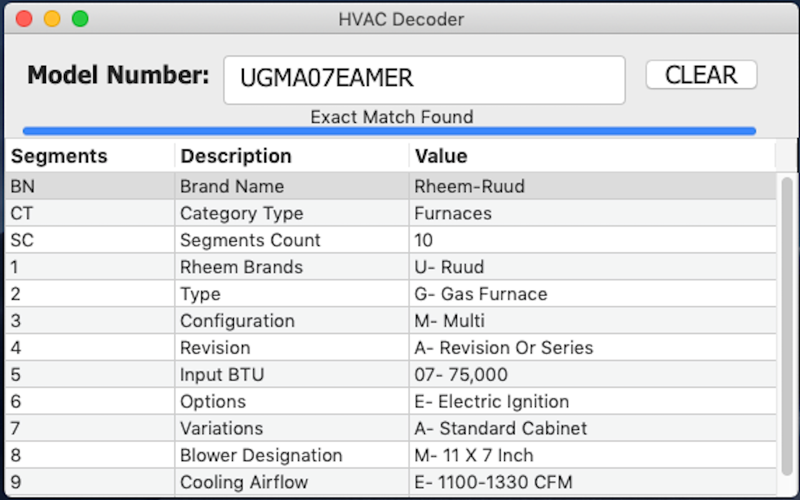
Task: Click 'E- 1100-1330 CFM' value
Action: coord(493,482)
